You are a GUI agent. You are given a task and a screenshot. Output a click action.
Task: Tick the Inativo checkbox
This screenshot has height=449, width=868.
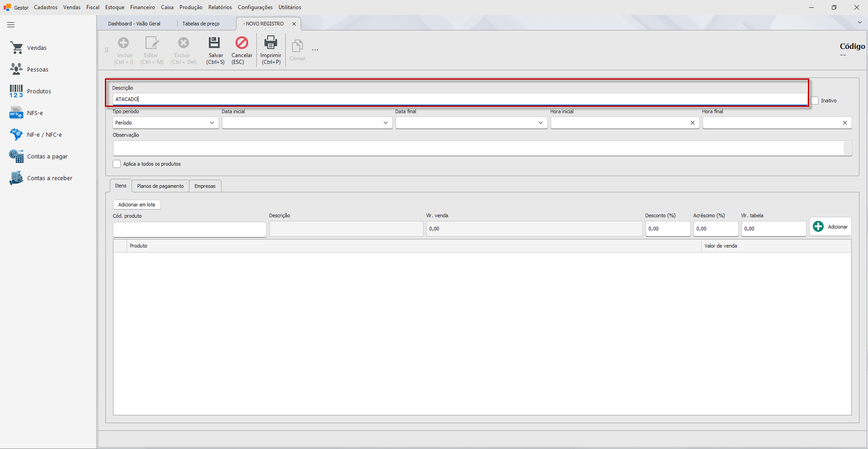click(x=815, y=100)
